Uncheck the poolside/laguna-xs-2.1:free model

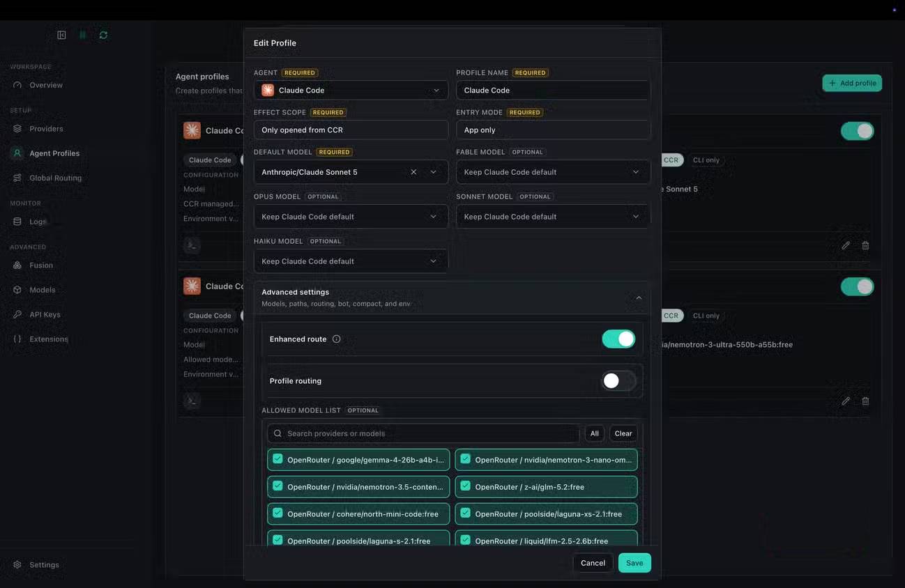click(x=465, y=513)
